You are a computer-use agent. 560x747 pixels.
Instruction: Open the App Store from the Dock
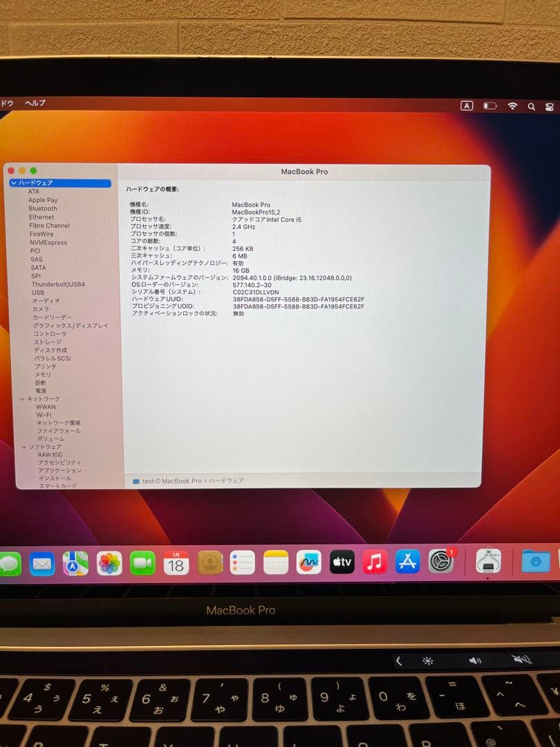click(407, 562)
